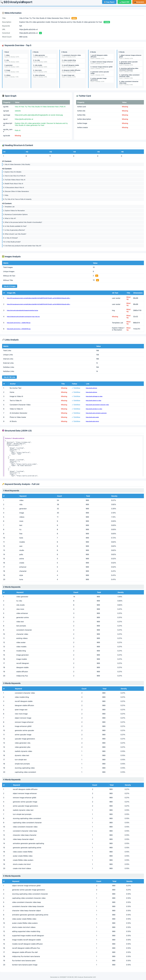Click the 'Consistent Character Video' anchor row
This screenshot has height=980, width=146.
(x=73, y=405)
